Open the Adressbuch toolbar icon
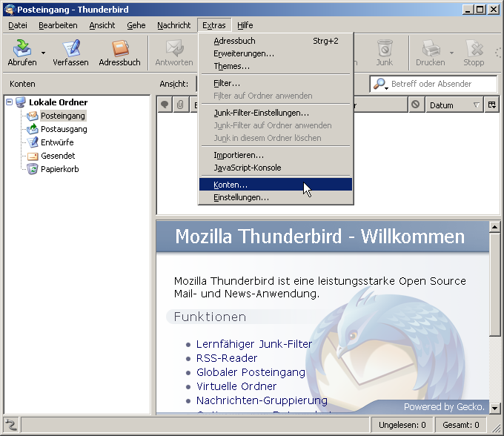The width and height of the screenshot is (504, 436). [x=120, y=48]
